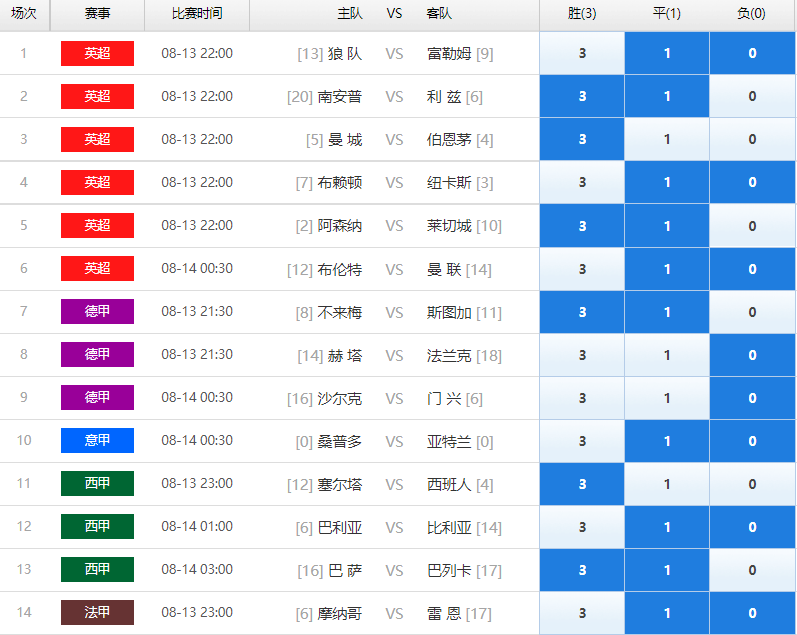Select win (3) for match 4 布赖顿
The height and width of the screenshot is (635, 797).
(582, 182)
